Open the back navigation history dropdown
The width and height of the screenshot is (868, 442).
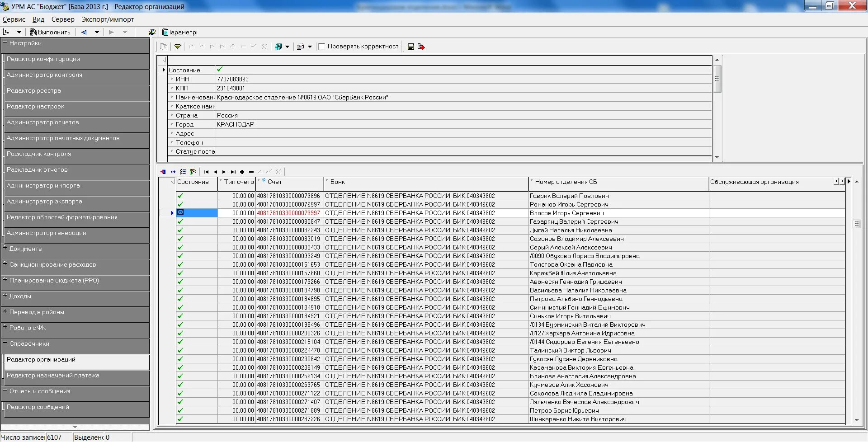click(97, 32)
